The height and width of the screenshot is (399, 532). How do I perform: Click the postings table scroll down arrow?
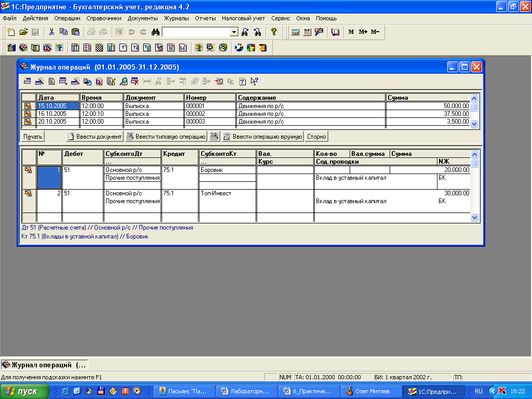475,218
